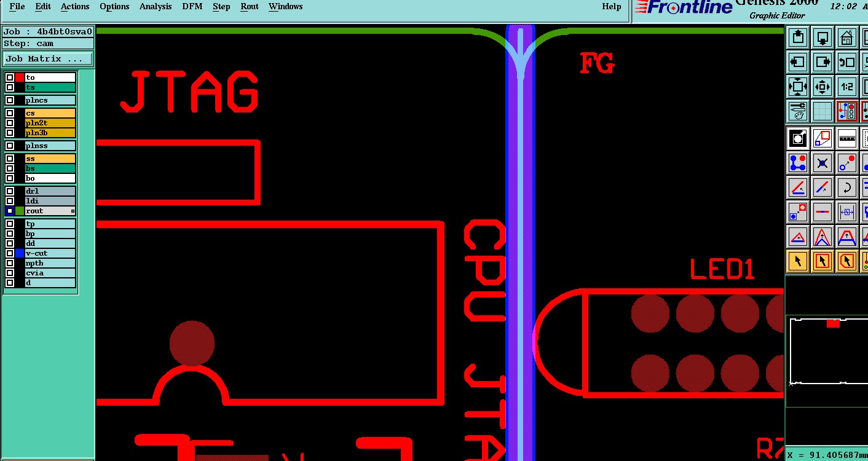Image resolution: width=868 pixels, height=461 pixels.
Task: Select layer name 'bo'
Action: click(x=50, y=178)
